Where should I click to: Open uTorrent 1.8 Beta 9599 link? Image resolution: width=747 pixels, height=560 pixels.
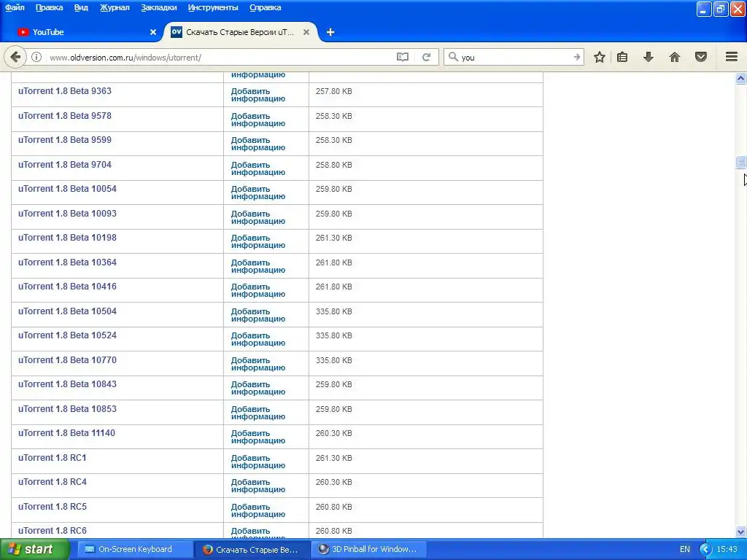[65, 140]
